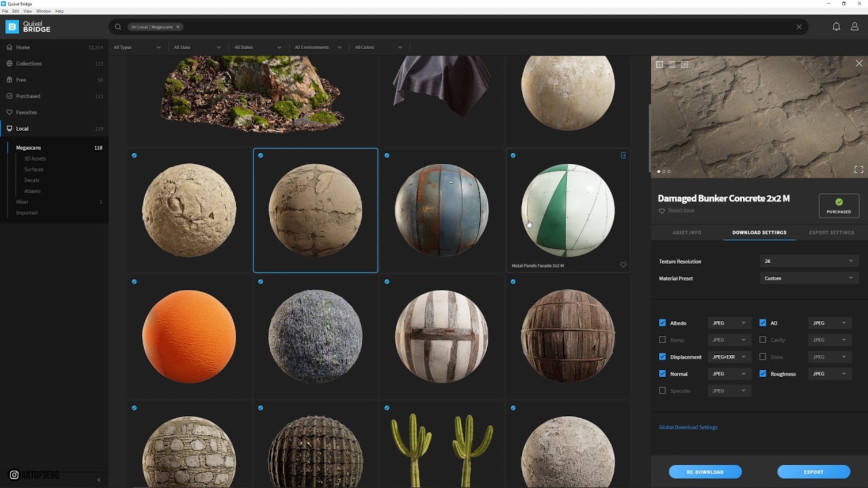Expand the asset preview to fullscreen
The image size is (868, 488).
pos(859,169)
